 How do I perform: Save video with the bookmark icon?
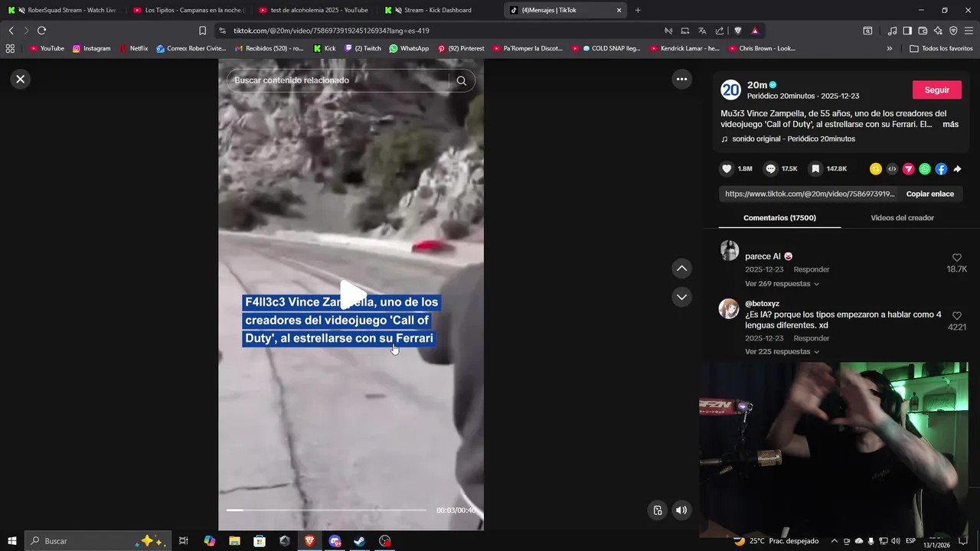tap(815, 168)
